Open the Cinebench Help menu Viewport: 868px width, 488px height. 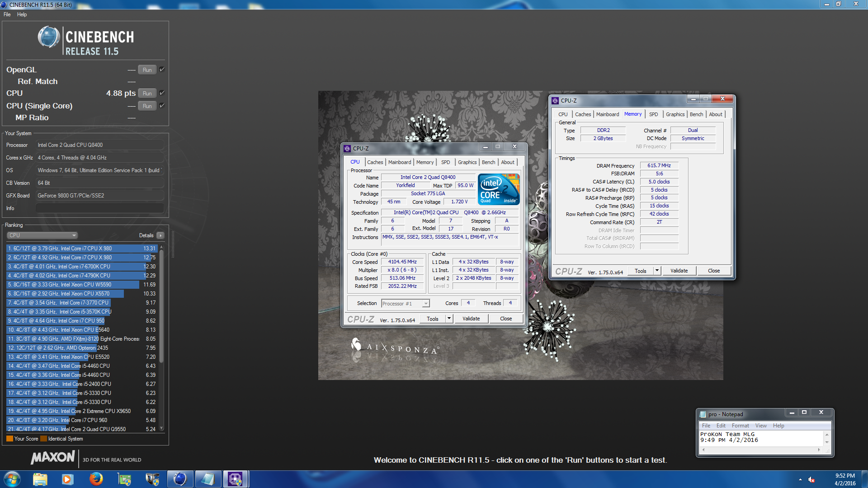coord(22,14)
